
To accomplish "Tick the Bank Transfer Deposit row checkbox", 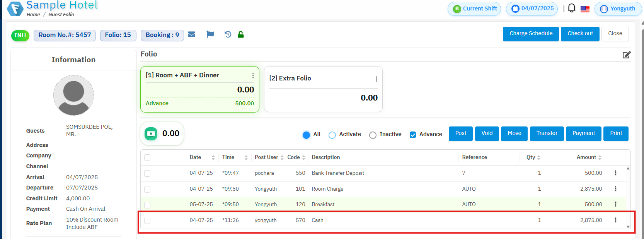I will (x=147, y=173).
